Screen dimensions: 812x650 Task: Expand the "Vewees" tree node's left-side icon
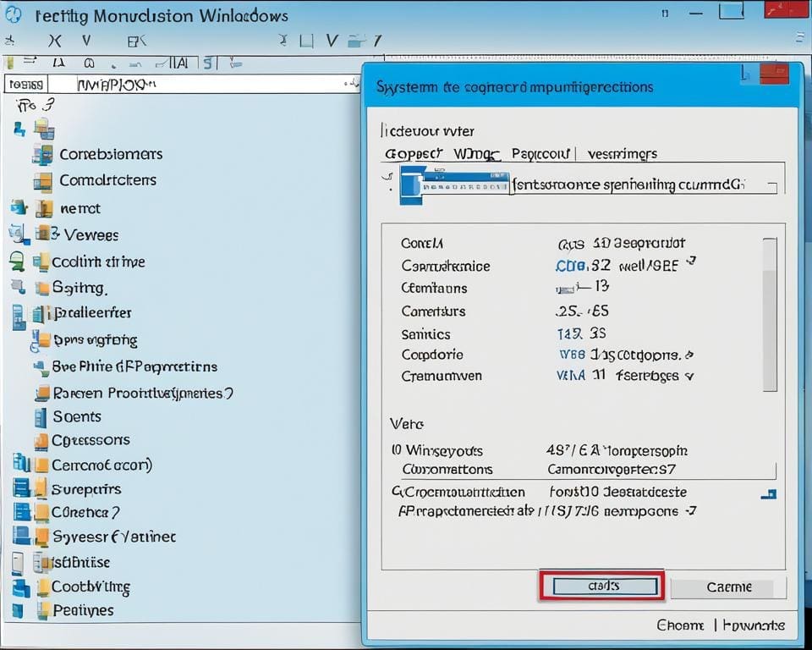coord(18,234)
